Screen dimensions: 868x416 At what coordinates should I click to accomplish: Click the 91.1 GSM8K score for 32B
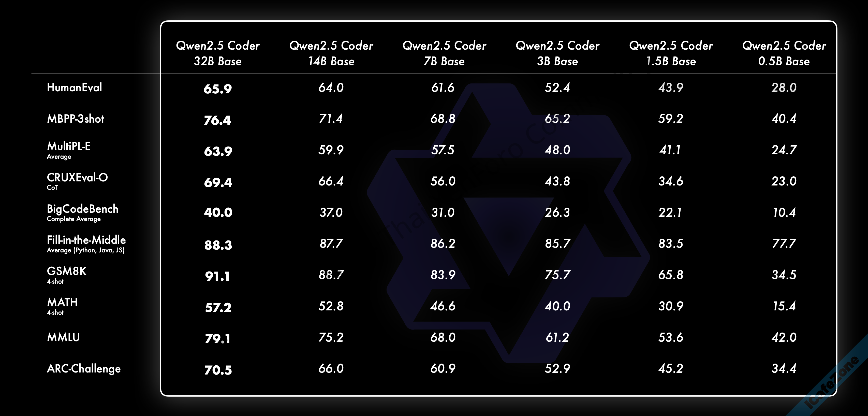pos(218,276)
